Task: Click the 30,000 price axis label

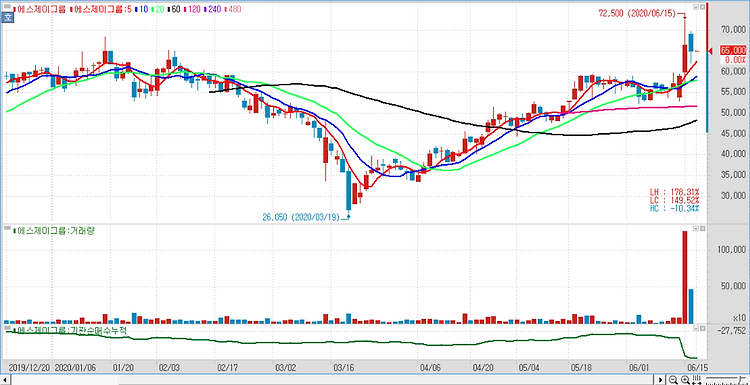Action: [733, 196]
